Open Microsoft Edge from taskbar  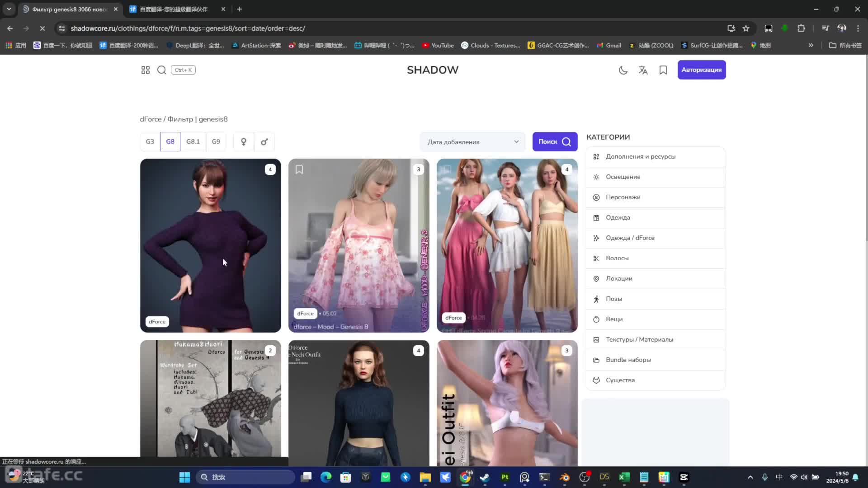pyautogui.click(x=325, y=477)
